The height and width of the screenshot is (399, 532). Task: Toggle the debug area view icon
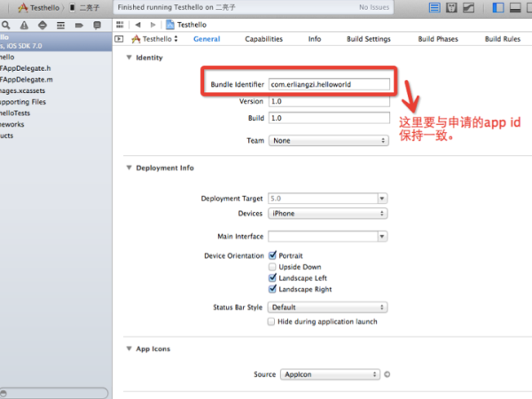pos(515,7)
